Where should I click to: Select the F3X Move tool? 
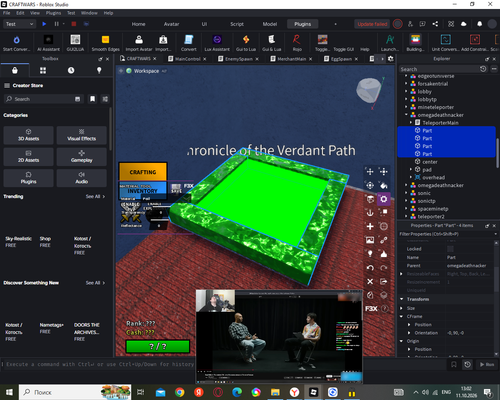(370, 172)
